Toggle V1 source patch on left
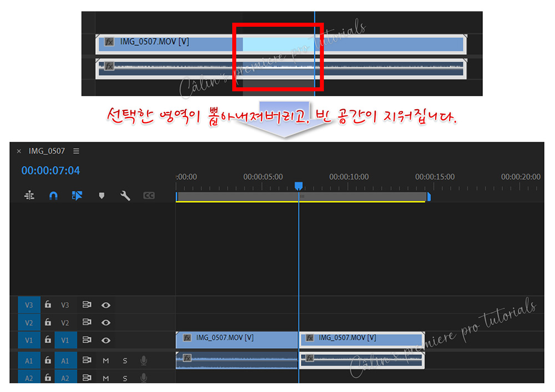This screenshot has width=555, height=392. (x=29, y=340)
